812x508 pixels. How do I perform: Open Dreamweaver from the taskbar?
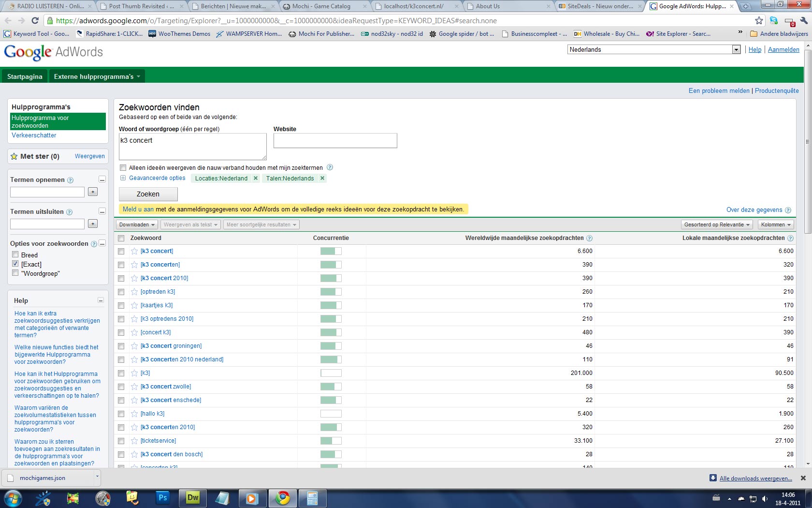[193, 498]
